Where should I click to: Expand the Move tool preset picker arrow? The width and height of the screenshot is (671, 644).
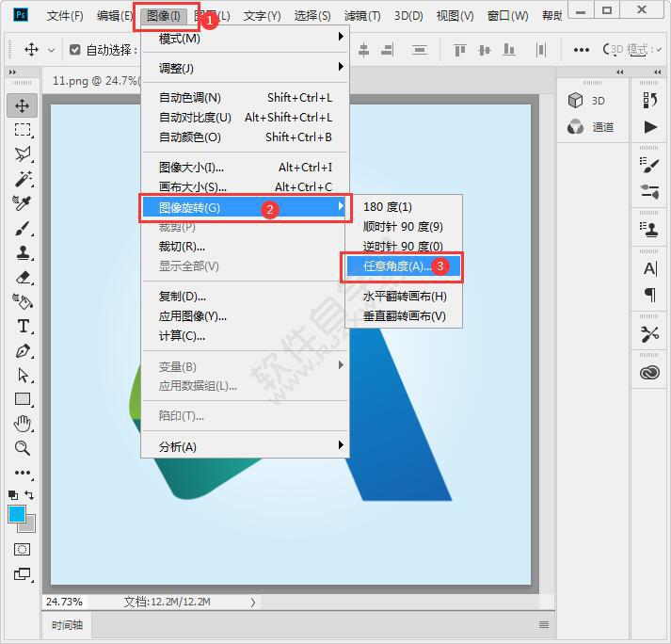(x=52, y=51)
